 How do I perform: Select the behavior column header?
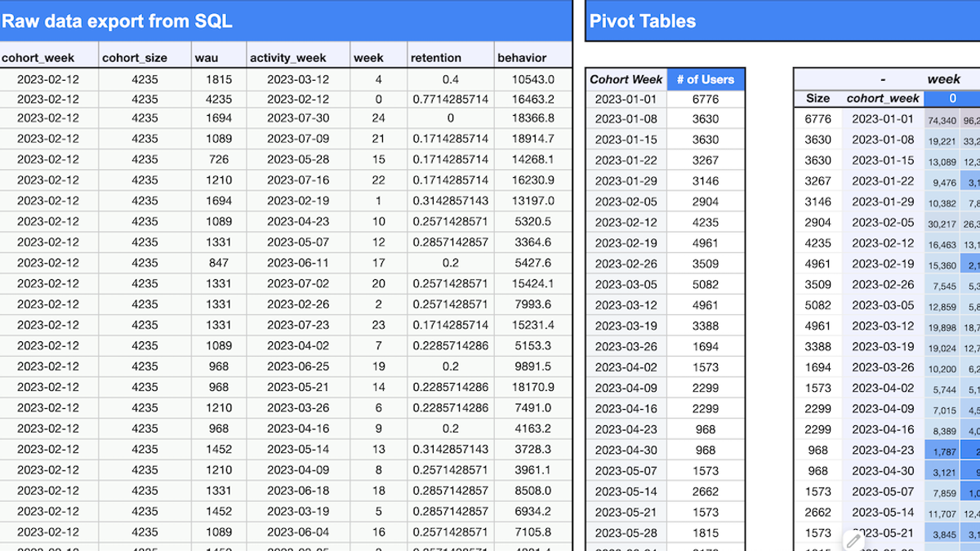(519, 58)
